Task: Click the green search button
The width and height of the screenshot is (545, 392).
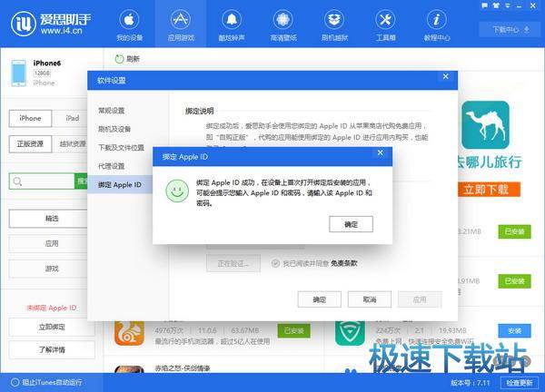Action: pos(82,181)
